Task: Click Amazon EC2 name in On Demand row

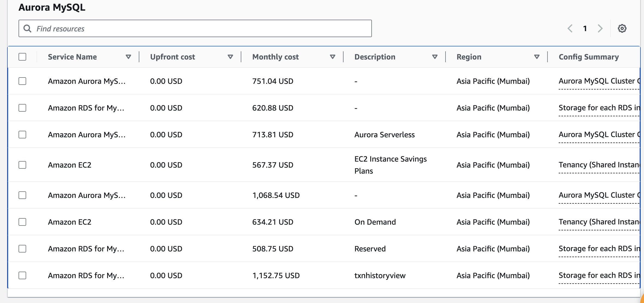Action: pyautogui.click(x=70, y=222)
